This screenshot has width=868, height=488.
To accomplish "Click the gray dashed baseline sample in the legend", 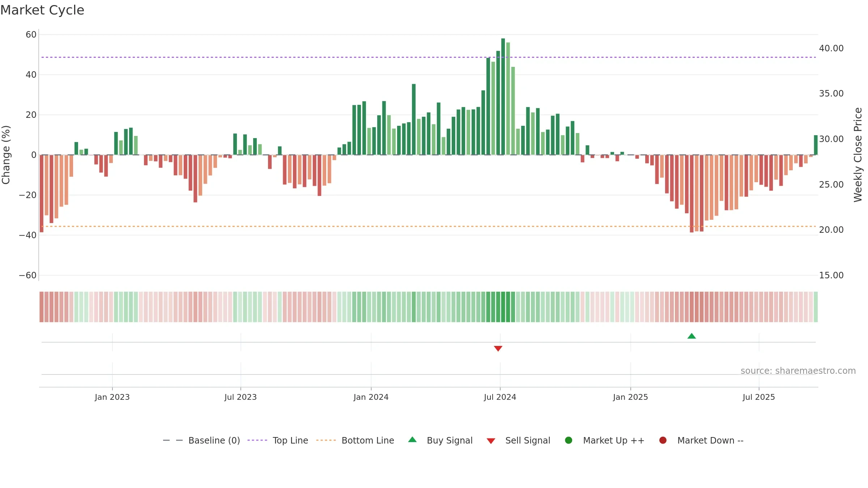I will click(173, 440).
